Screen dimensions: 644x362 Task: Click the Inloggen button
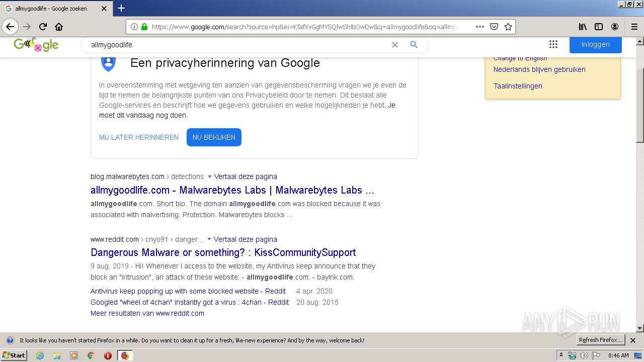pos(596,44)
